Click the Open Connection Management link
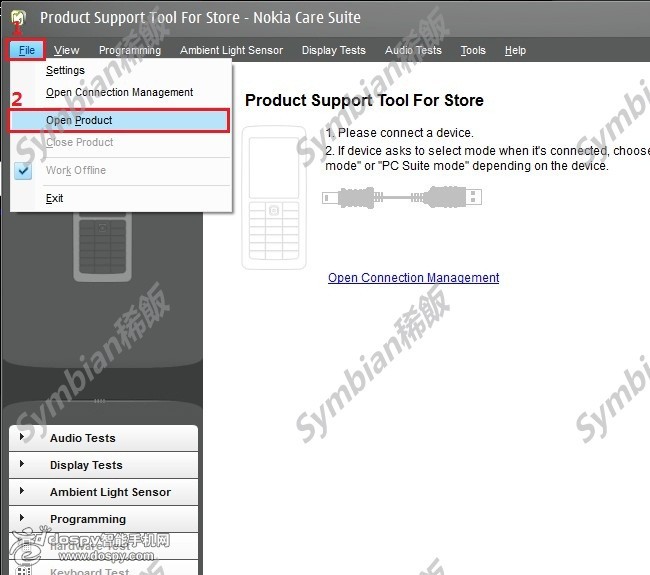Image resolution: width=650 pixels, height=575 pixels. point(413,278)
